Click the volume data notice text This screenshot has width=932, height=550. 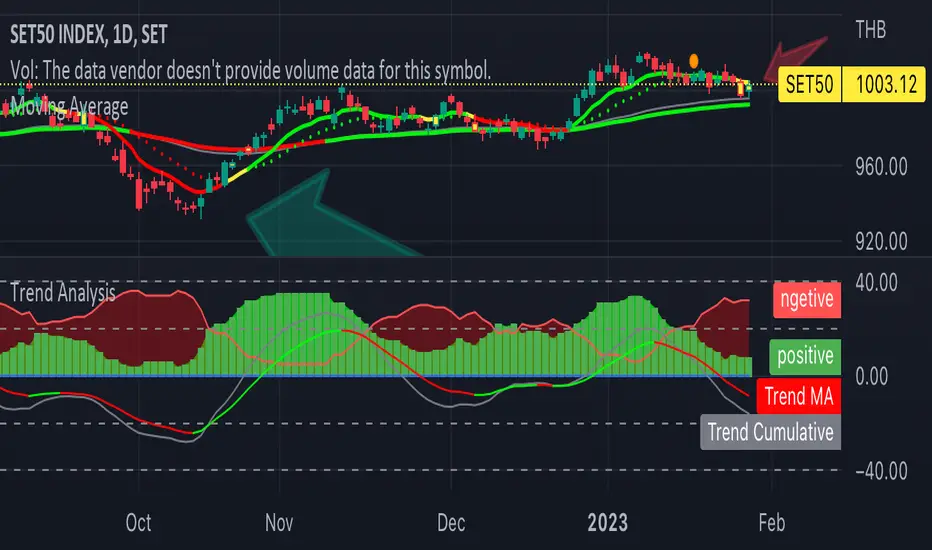(250, 71)
